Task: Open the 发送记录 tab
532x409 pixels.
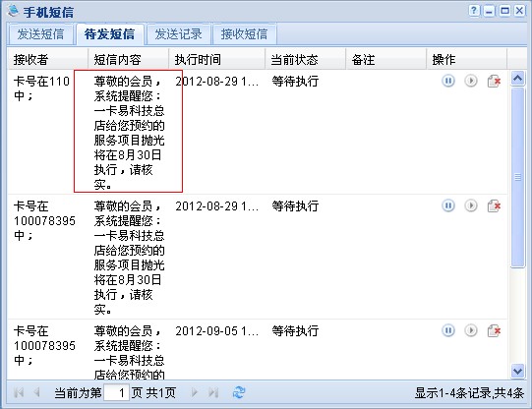Action: tap(178, 34)
